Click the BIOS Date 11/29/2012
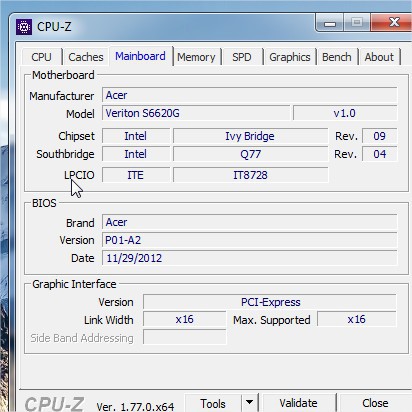Image resolution: width=412 pixels, height=412 pixels. (x=249, y=258)
